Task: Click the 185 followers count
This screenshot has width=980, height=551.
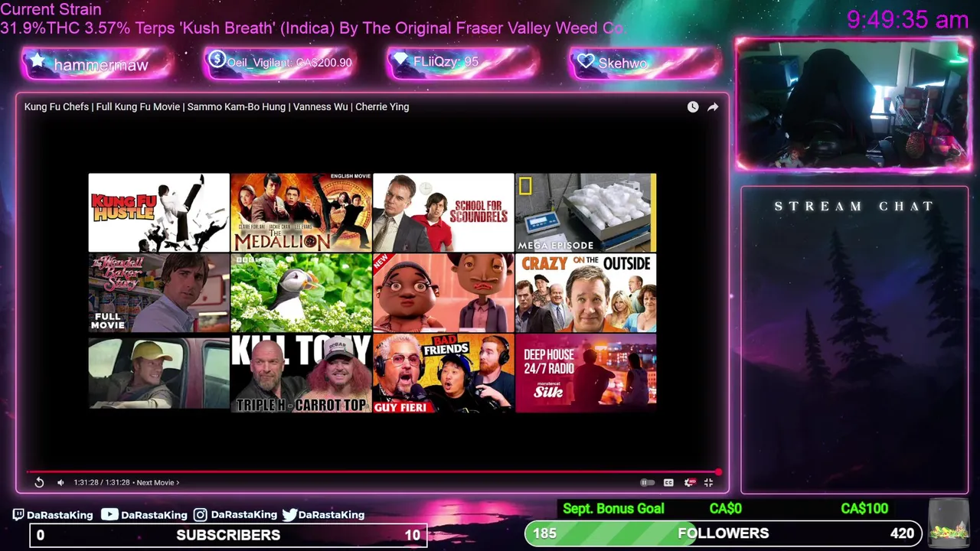Action: coord(544,533)
